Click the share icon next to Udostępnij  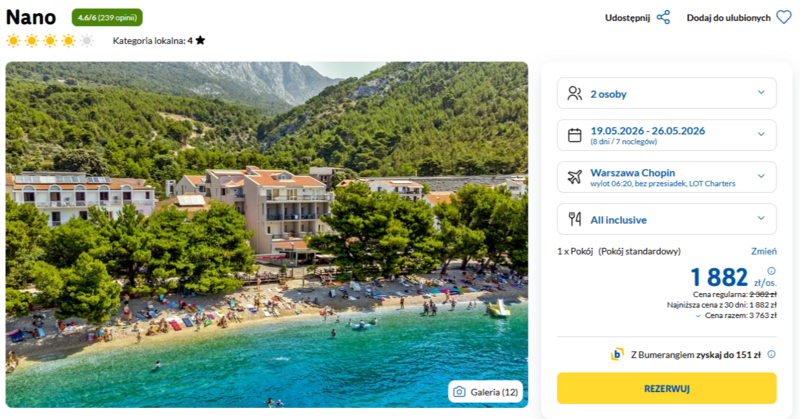pos(663,17)
